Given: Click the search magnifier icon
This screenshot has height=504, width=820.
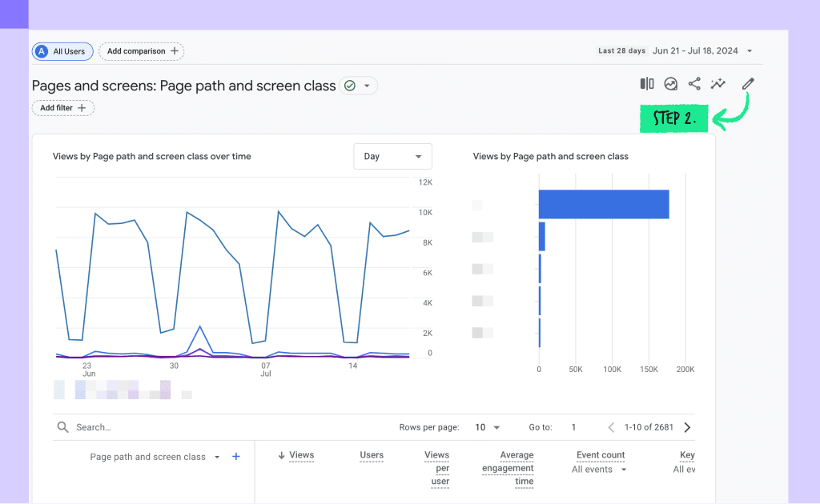Looking at the screenshot, I should coord(62,427).
